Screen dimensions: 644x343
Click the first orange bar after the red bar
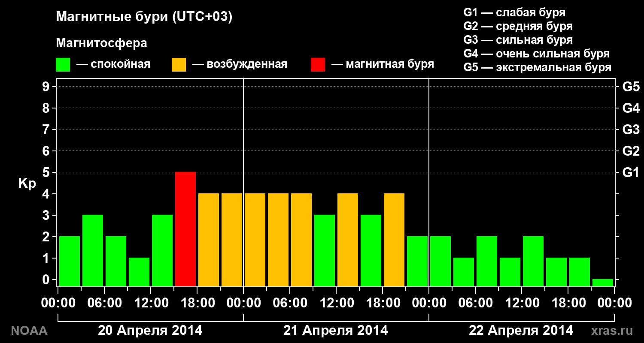click(x=209, y=240)
